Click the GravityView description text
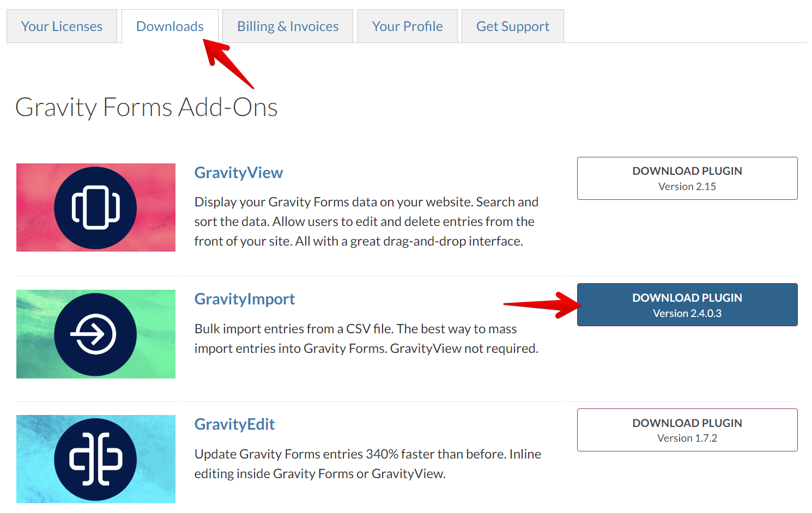Image resolution: width=812 pixels, height=513 pixels. pyautogui.click(x=366, y=222)
